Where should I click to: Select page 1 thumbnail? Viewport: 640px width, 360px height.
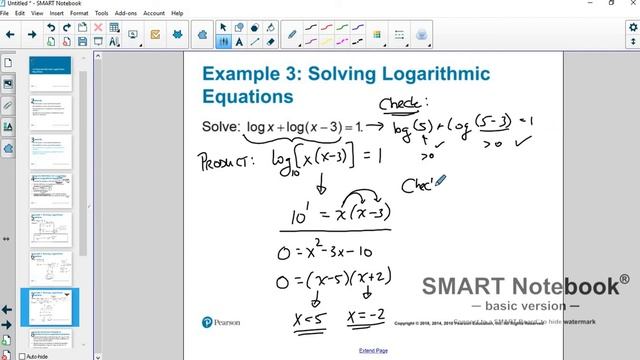pos(50,73)
